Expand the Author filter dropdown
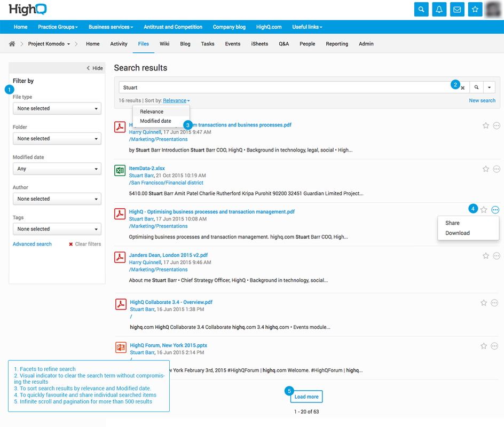Viewport: 504px width, 427px height. (x=57, y=199)
